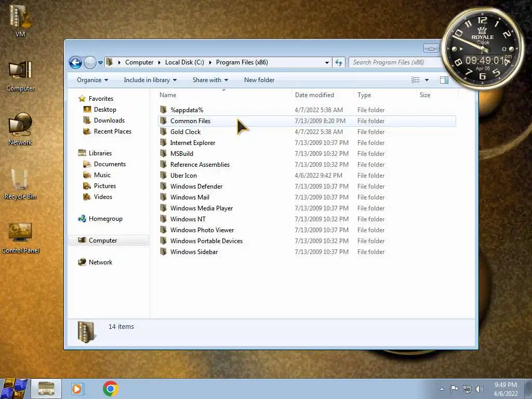Select the Windows Sidebar folder icon
The width and height of the screenshot is (532, 399).
[163, 251]
